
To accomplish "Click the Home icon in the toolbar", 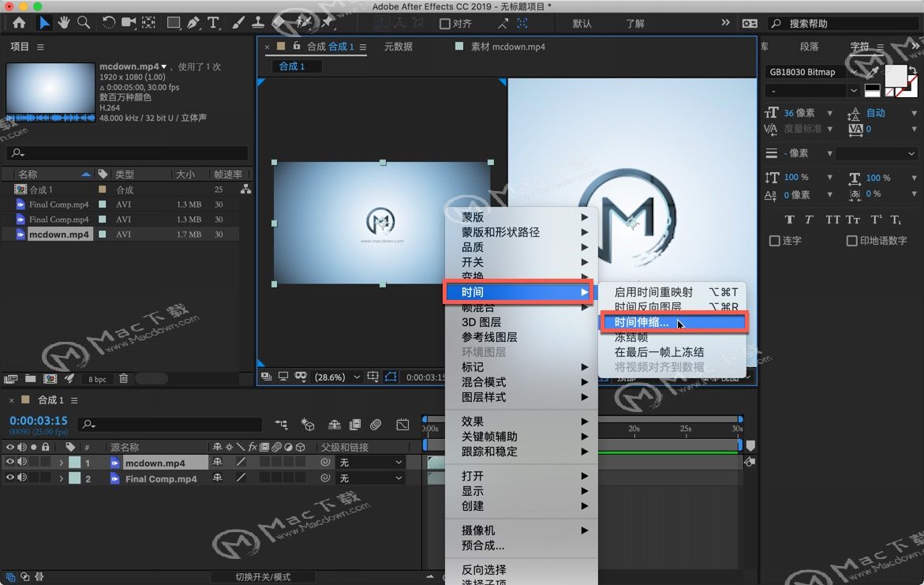I will coord(19,23).
